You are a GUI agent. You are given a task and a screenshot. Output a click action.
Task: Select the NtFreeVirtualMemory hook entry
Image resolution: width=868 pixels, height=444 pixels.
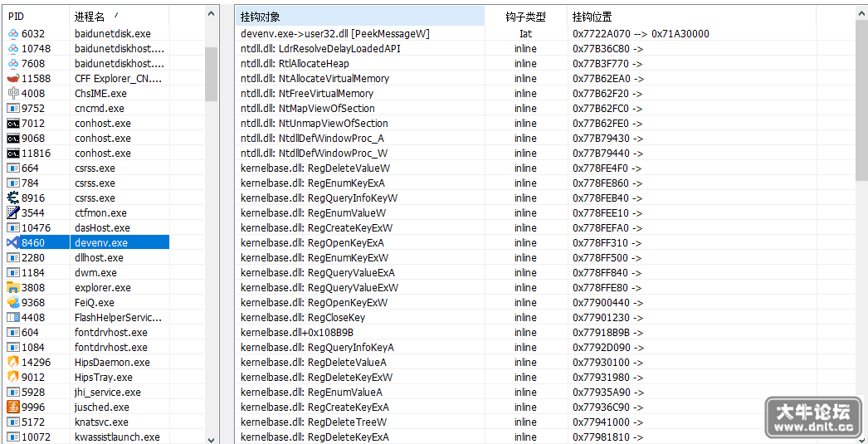coord(545,94)
